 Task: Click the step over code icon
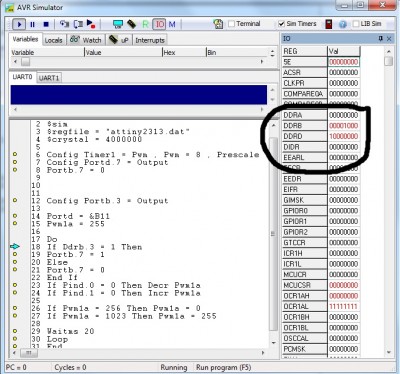pyautogui.click(x=78, y=24)
